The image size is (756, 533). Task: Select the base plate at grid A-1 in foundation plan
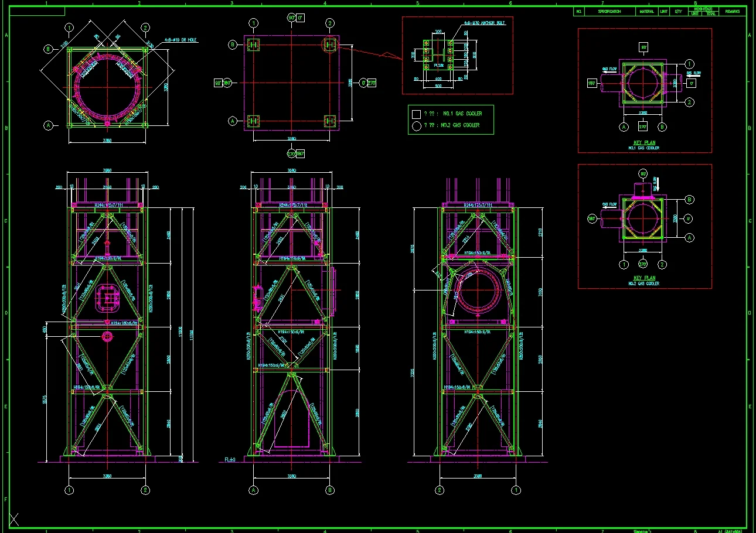click(253, 121)
